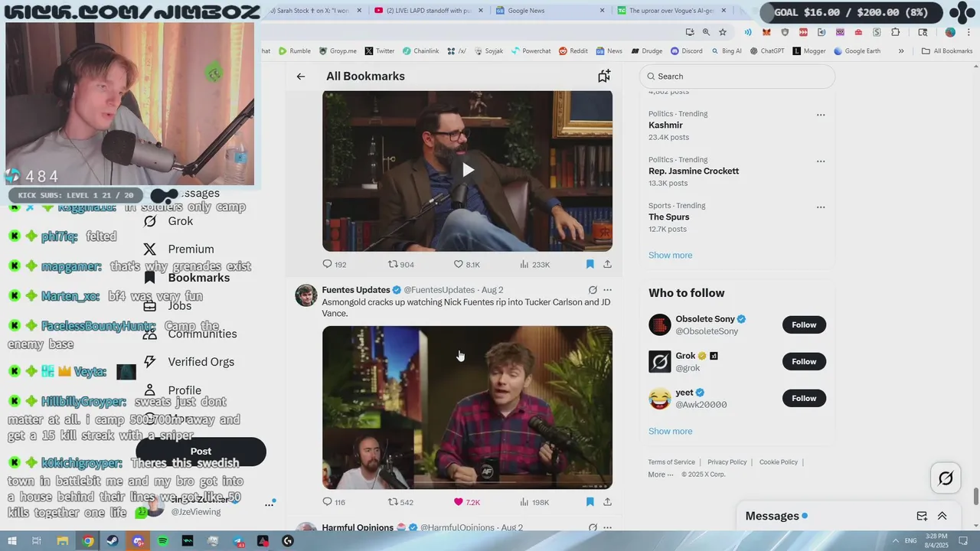Open more options for Kashmir trend
This screenshot has height=551, width=980.
[821, 115]
